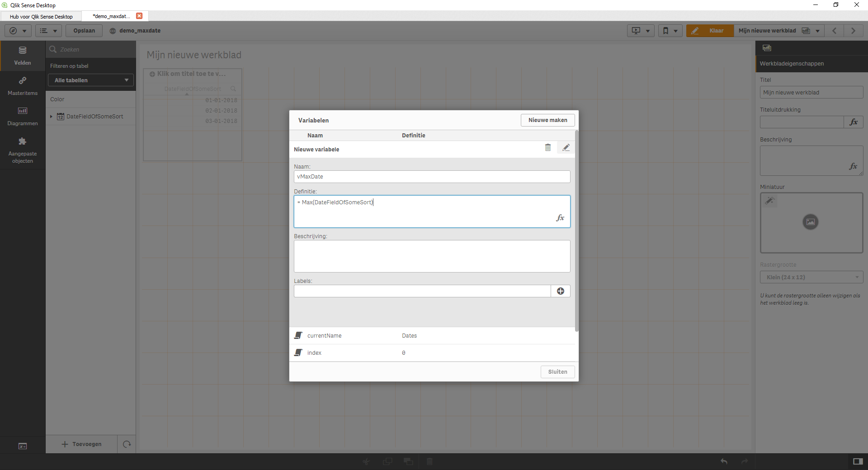Click the Variabelen dialog scrollbar
868x470 pixels.
[x=576, y=230]
